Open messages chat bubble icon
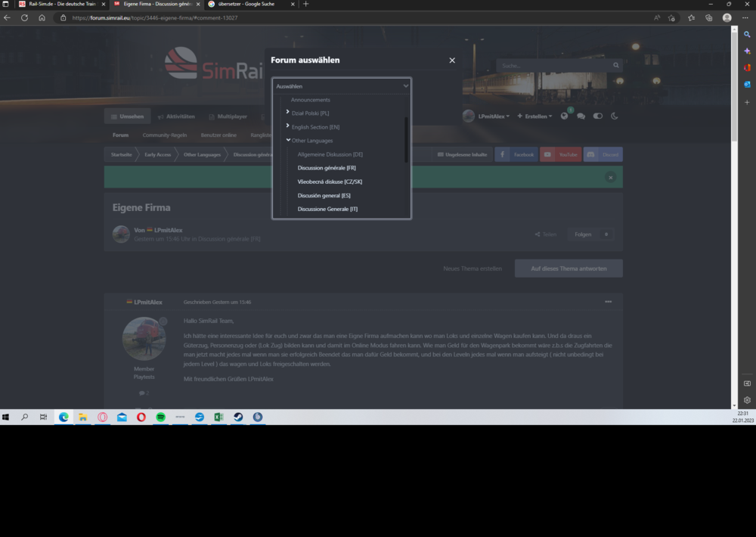Viewport: 756px width, 537px height. pos(581,116)
